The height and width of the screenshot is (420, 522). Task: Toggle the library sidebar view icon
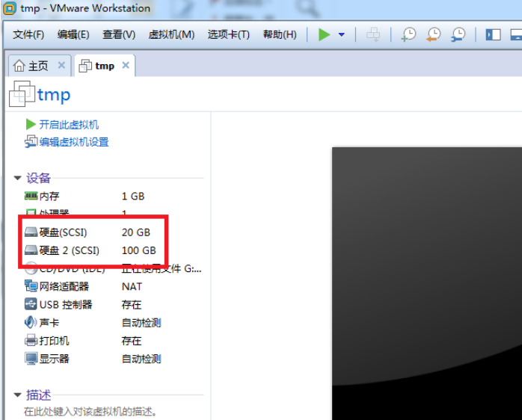(493, 34)
